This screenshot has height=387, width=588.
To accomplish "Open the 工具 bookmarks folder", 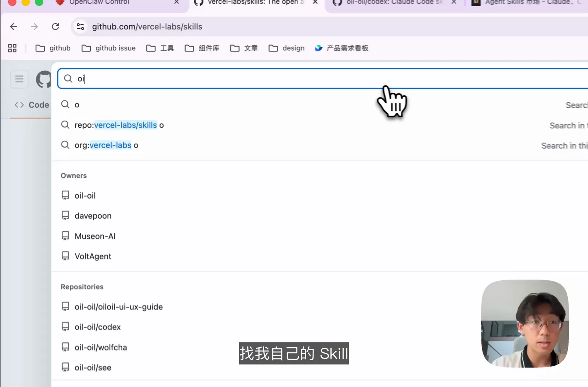I will 160,48.
